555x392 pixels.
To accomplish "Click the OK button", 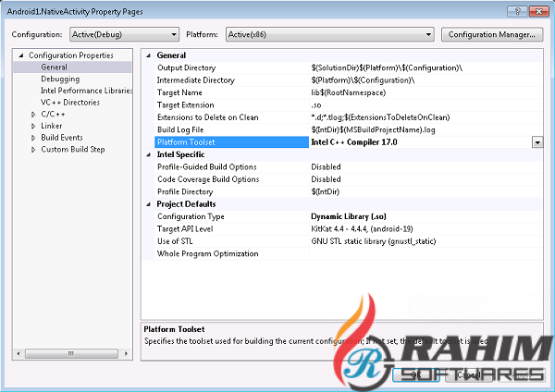I will [416, 375].
